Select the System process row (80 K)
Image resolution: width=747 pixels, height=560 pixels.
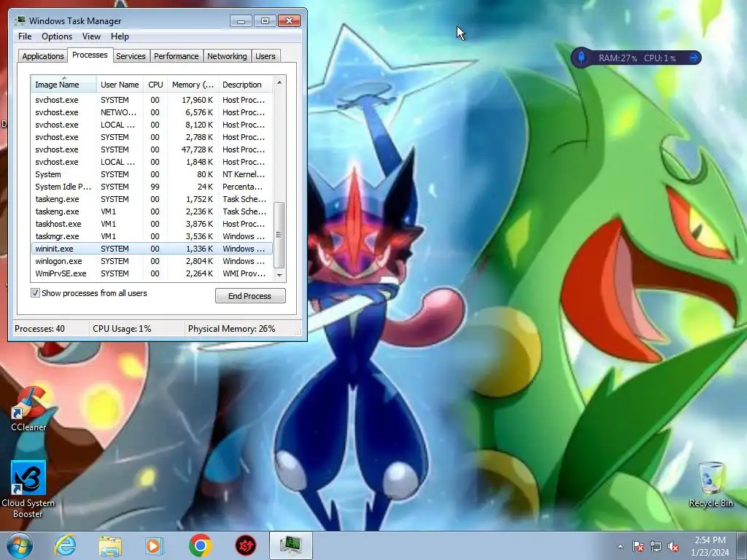[152, 174]
